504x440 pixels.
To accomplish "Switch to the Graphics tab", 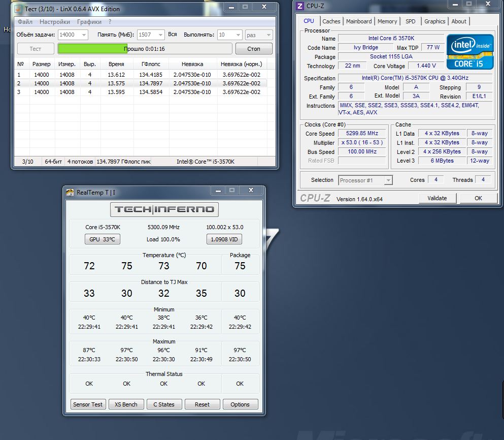I will coord(435,21).
